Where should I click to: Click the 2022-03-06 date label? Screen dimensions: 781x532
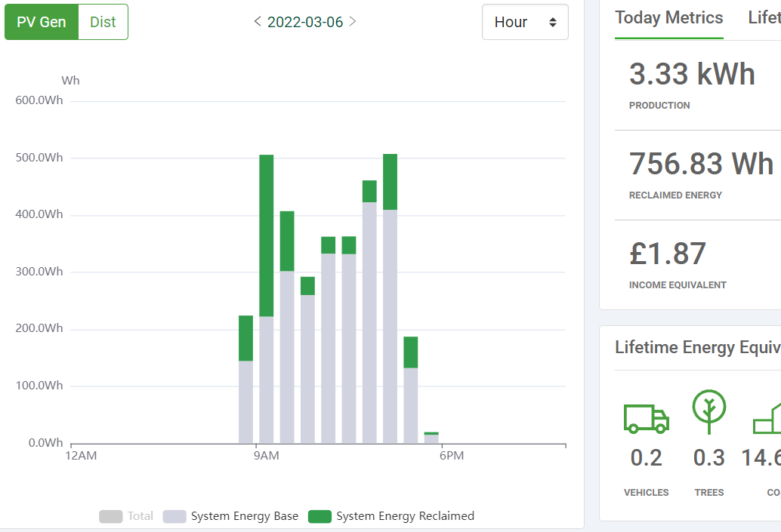coord(305,22)
